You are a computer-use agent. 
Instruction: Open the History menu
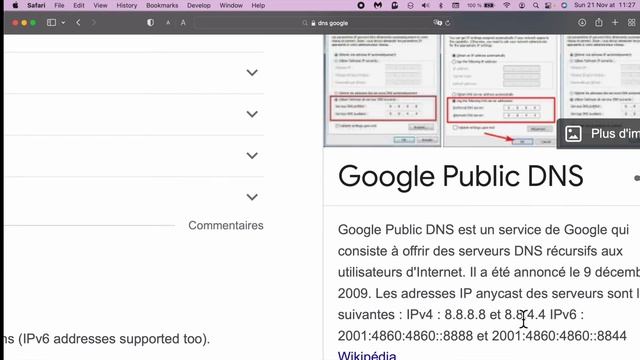[127, 5]
